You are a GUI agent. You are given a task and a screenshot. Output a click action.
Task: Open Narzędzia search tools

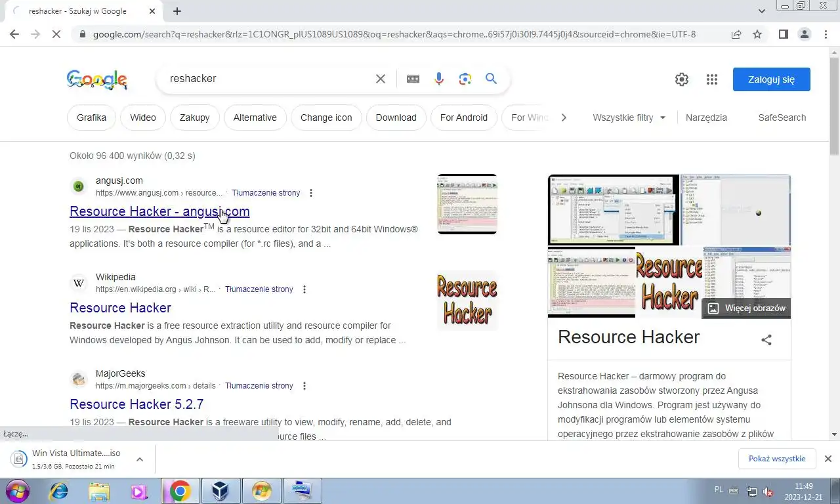coord(706,117)
